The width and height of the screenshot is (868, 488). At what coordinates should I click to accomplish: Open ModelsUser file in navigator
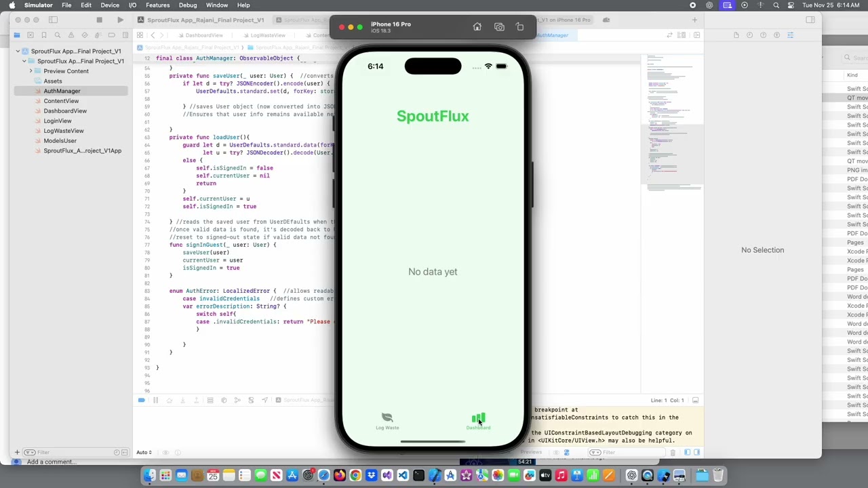click(x=60, y=141)
